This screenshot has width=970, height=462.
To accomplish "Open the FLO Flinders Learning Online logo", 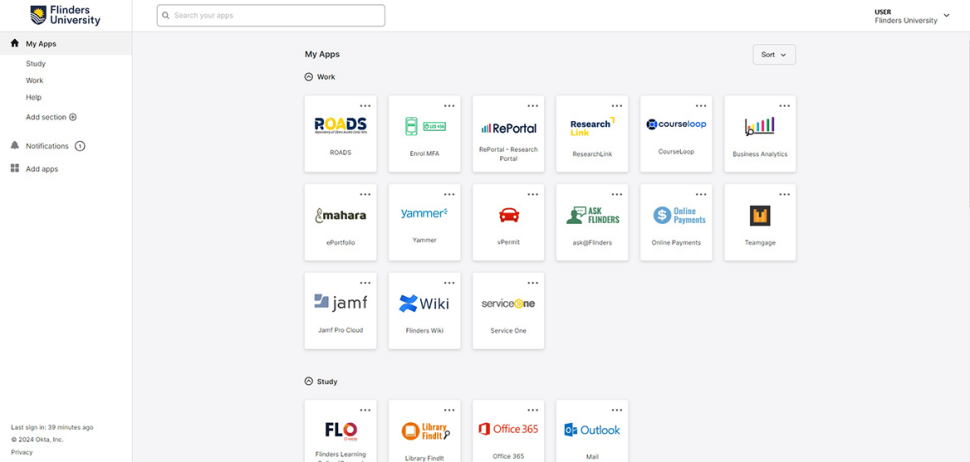I will pyautogui.click(x=340, y=430).
